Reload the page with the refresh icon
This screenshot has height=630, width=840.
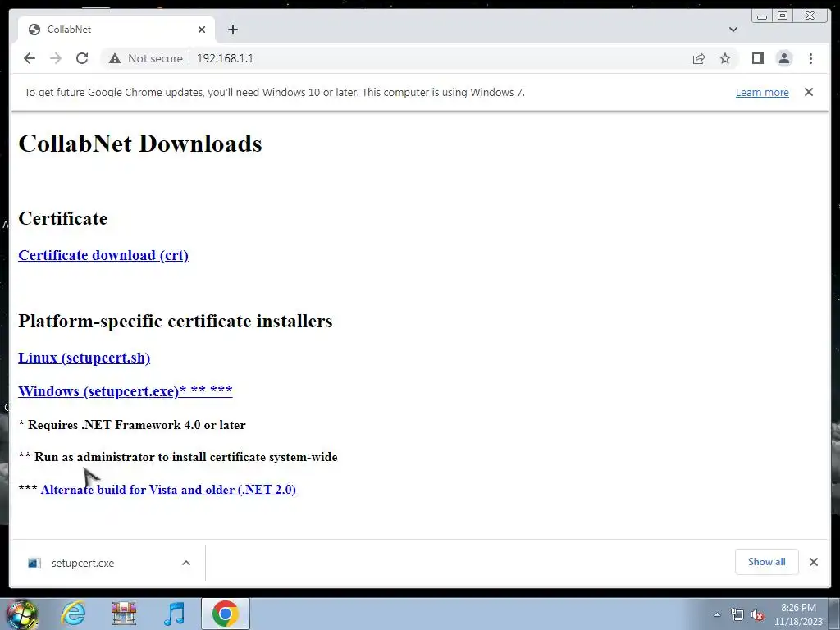82,58
